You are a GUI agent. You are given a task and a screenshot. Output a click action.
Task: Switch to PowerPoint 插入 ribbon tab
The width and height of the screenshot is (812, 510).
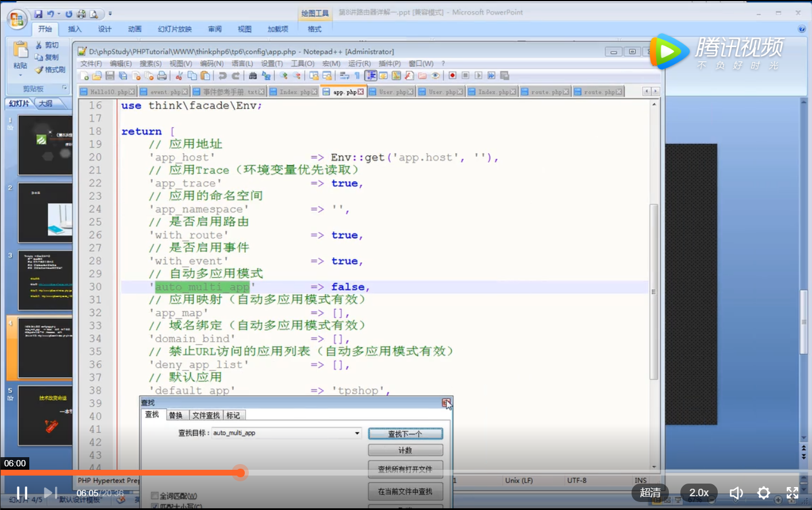point(75,29)
